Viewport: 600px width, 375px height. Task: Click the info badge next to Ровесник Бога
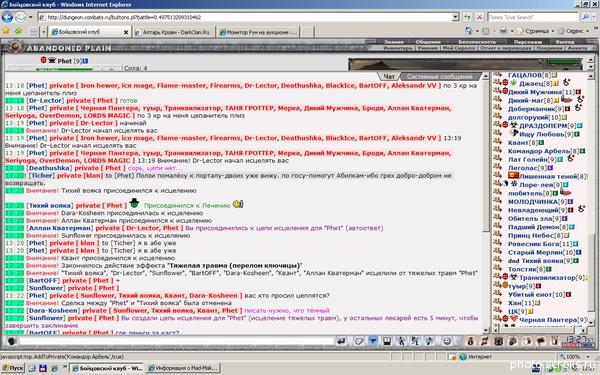[x=576, y=244]
